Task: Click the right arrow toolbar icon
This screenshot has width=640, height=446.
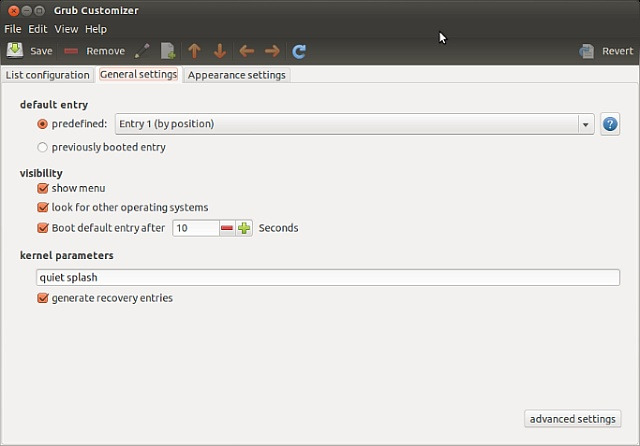Action: (272, 51)
